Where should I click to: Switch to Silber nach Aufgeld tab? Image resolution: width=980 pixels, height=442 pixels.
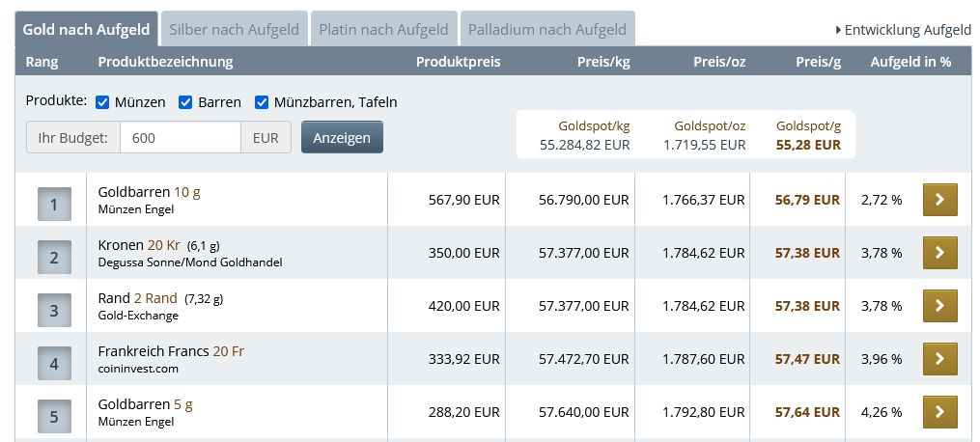pyautogui.click(x=234, y=30)
